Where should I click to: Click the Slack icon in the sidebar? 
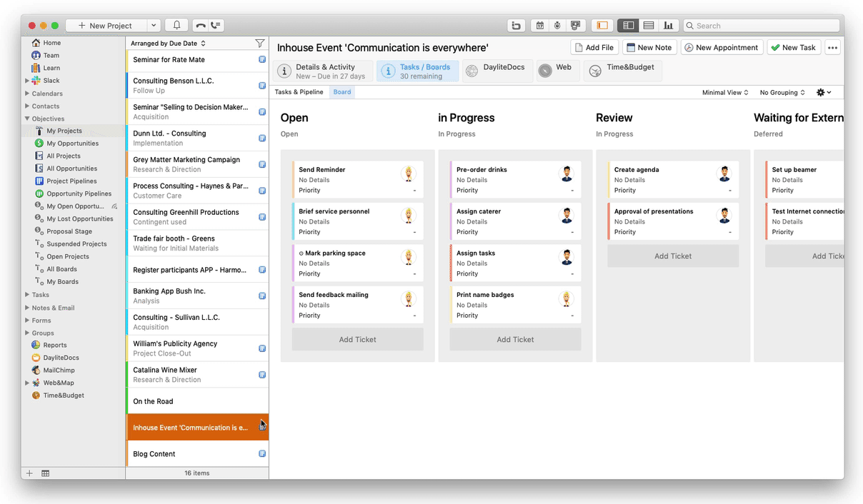36,81
